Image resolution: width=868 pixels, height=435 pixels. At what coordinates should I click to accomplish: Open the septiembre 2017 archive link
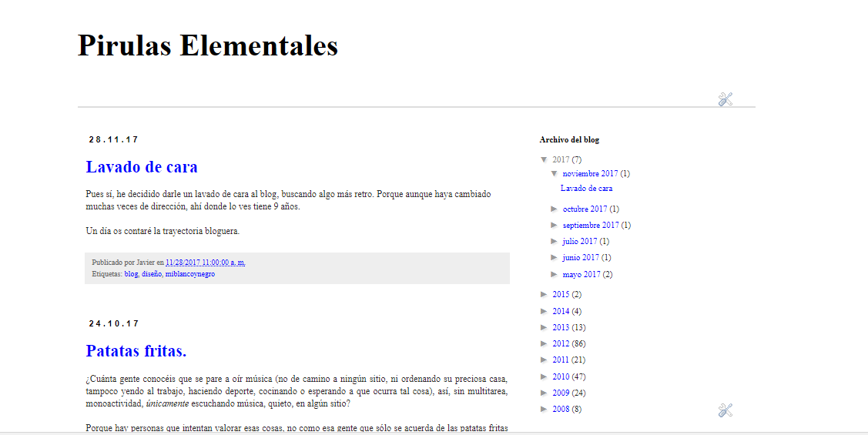(x=591, y=226)
